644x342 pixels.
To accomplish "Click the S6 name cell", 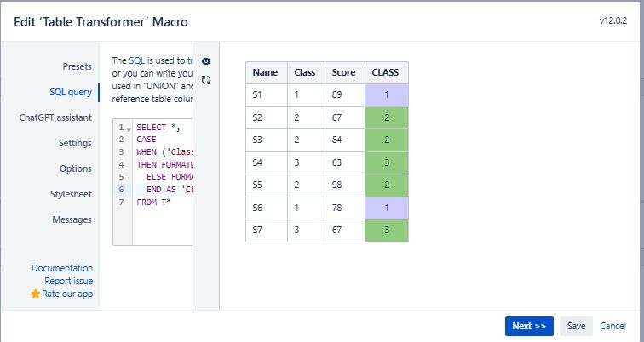I will [x=267, y=208].
